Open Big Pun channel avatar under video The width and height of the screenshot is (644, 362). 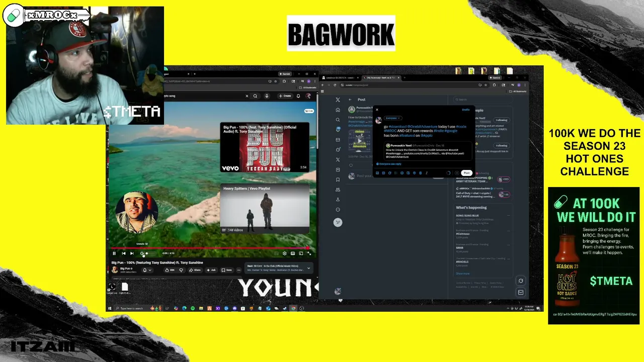tap(115, 269)
